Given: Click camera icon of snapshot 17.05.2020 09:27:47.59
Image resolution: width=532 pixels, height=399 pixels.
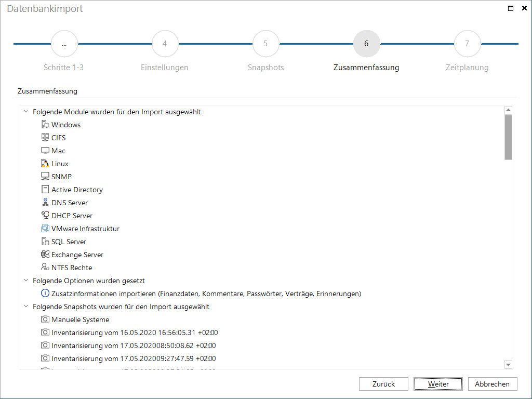Looking at the screenshot, I should click(x=45, y=358).
